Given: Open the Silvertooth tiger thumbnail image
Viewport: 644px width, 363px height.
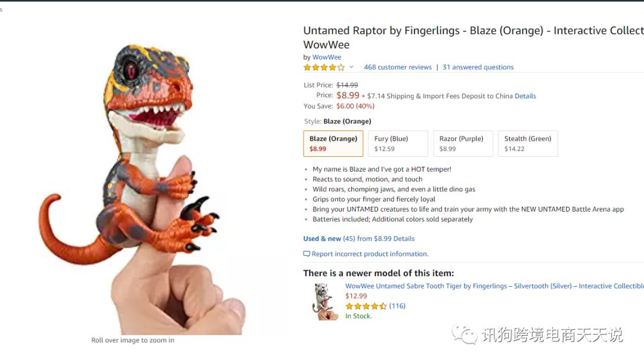Looking at the screenshot, I should [x=325, y=301].
